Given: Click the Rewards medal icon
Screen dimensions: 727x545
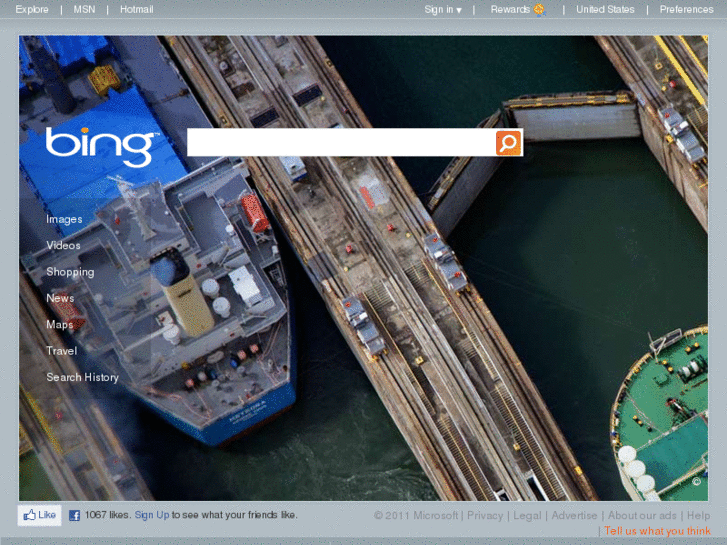Looking at the screenshot, I should click(x=539, y=9).
